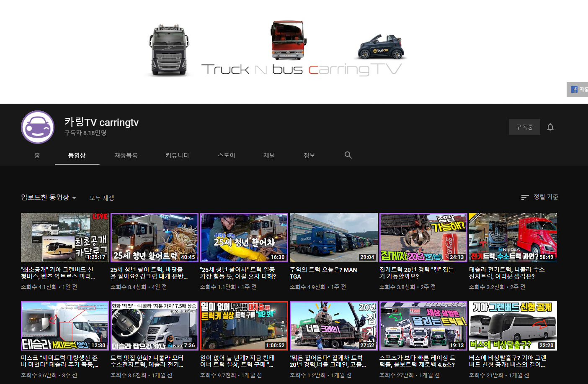Open the 27:52 너클 크레인 thumbnail
Viewport: 588px width, 384px height.
pos(334,326)
